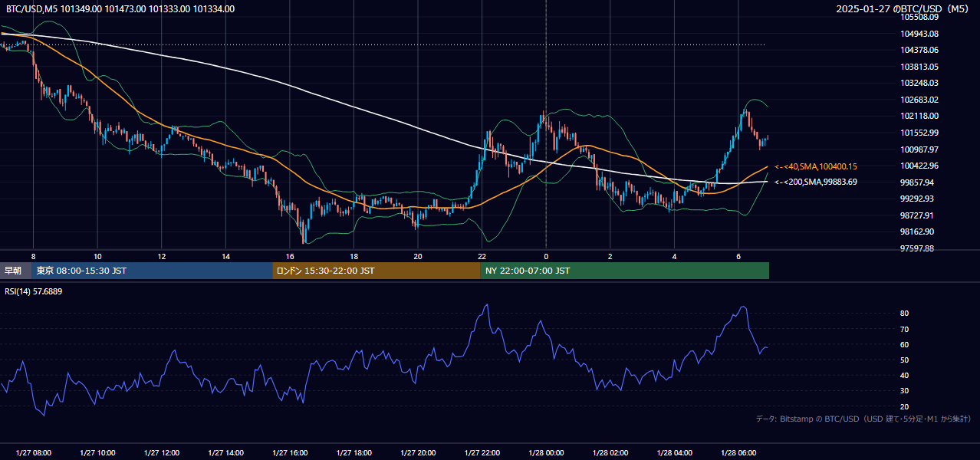Click the 1/27 16:00 date axis label
This screenshot has width=980, height=460.
290,453
